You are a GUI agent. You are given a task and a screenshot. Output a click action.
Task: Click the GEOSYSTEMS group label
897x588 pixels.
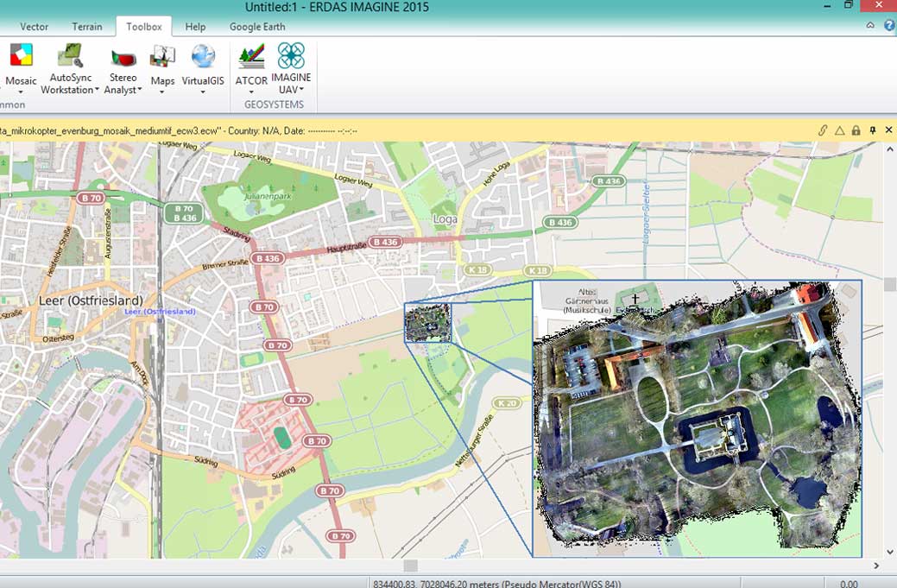click(274, 104)
